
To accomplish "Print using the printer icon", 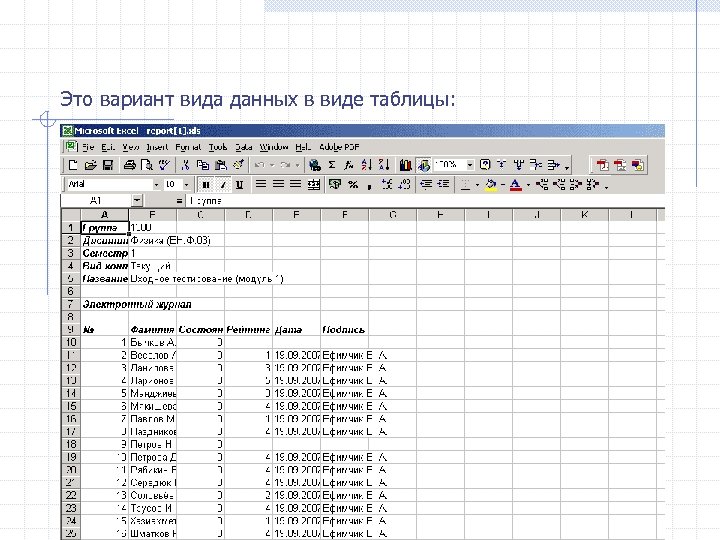I will point(130,165).
